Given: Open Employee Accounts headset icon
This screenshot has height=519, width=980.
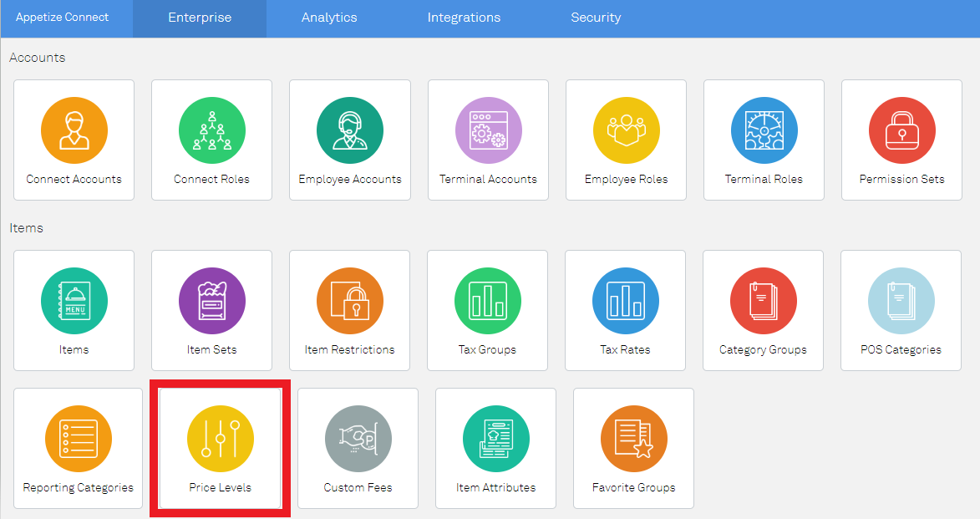Looking at the screenshot, I should (x=349, y=130).
